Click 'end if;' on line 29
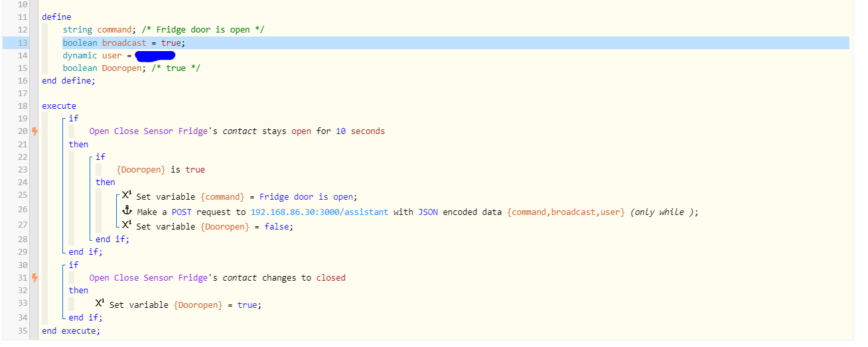 (x=86, y=252)
